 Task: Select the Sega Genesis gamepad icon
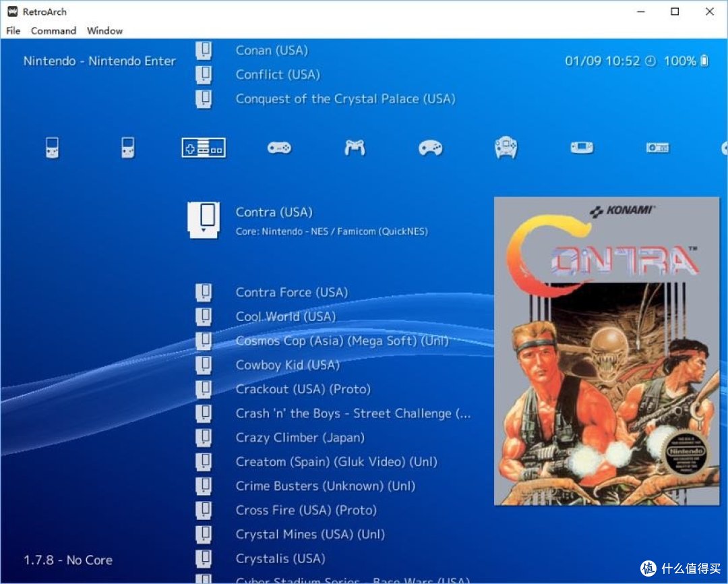430,148
